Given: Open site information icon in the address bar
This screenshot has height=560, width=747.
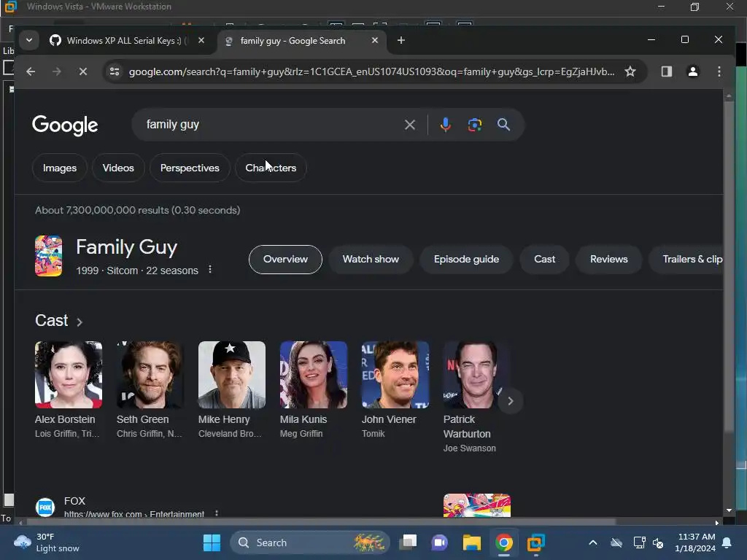Looking at the screenshot, I should pos(115,71).
